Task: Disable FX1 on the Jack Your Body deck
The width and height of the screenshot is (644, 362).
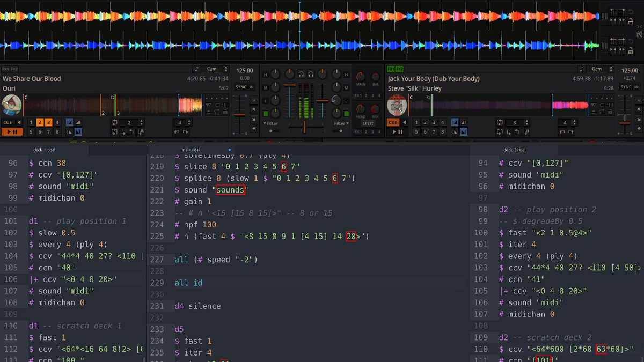Action: [x=390, y=69]
